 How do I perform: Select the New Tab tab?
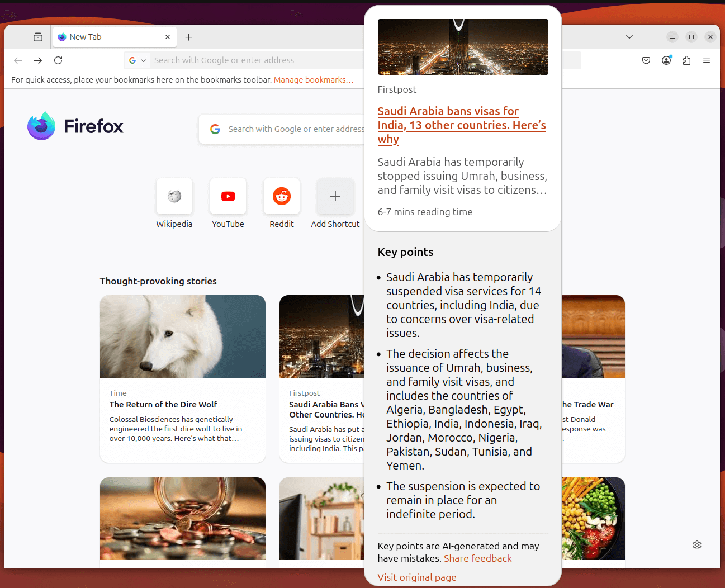pos(106,36)
